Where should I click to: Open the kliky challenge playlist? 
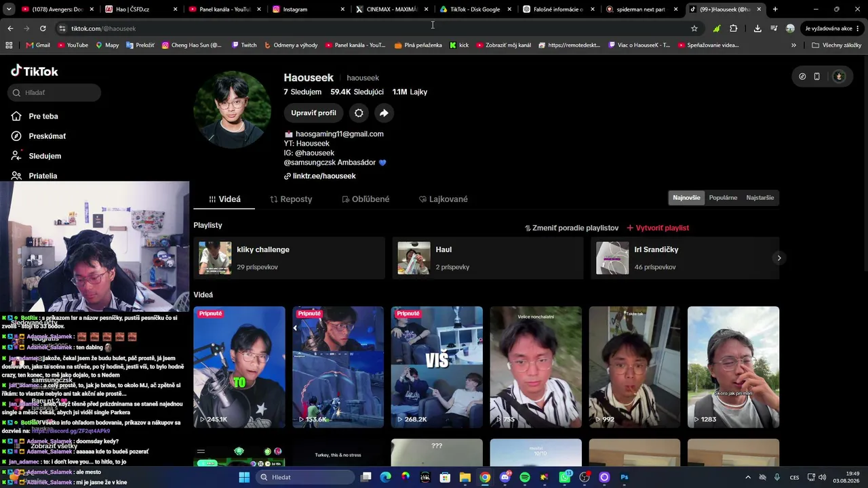click(x=289, y=258)
